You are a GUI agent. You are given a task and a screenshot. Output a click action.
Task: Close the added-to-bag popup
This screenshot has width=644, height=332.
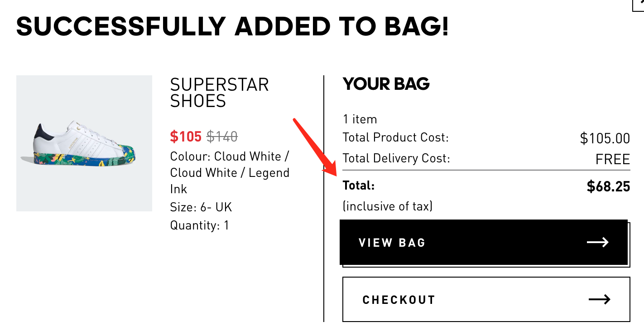639,4
